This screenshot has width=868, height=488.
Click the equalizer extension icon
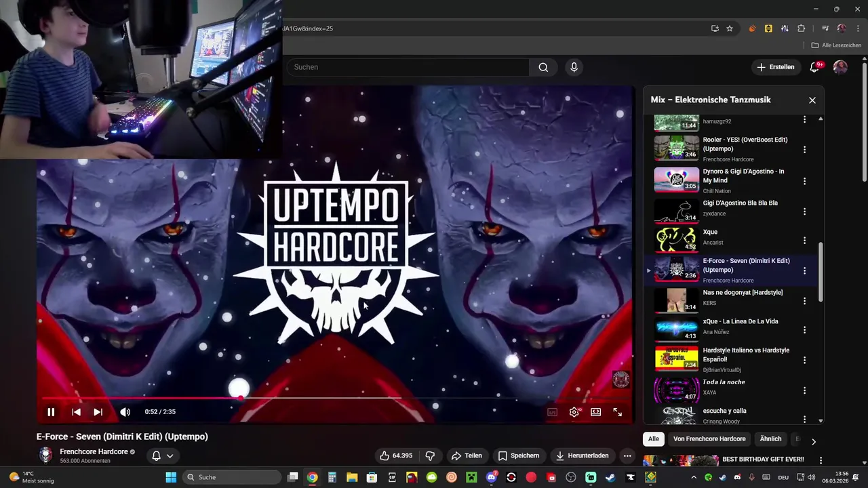(785, 28)
